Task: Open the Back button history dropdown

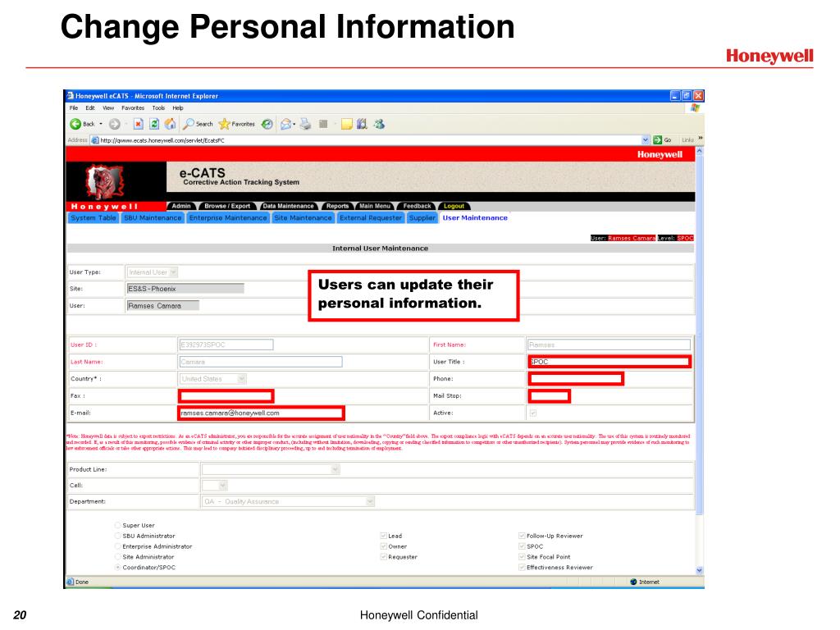Action: point(101,125)
